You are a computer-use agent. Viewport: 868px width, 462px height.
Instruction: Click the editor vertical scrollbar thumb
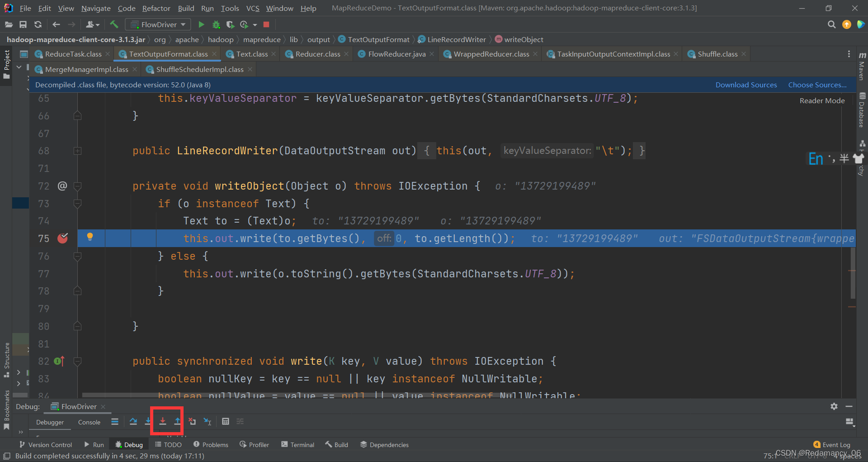(x=853, y=273)
